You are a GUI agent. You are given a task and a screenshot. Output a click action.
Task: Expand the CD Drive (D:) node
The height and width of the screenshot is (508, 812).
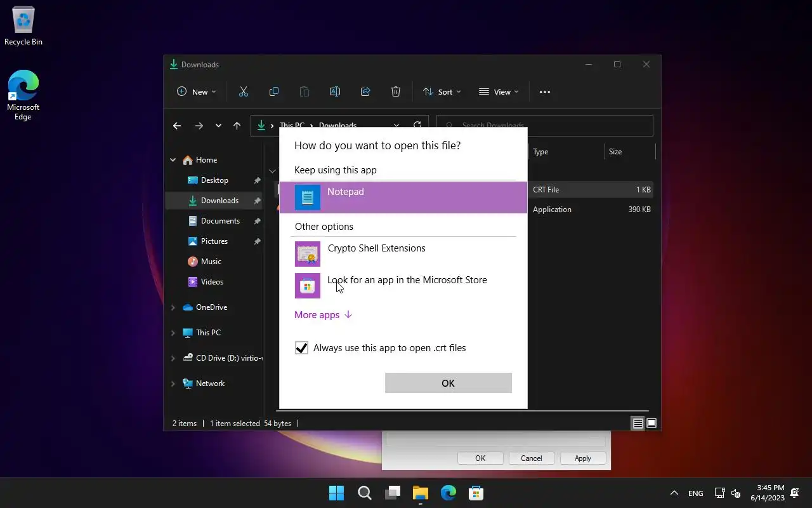173,358
